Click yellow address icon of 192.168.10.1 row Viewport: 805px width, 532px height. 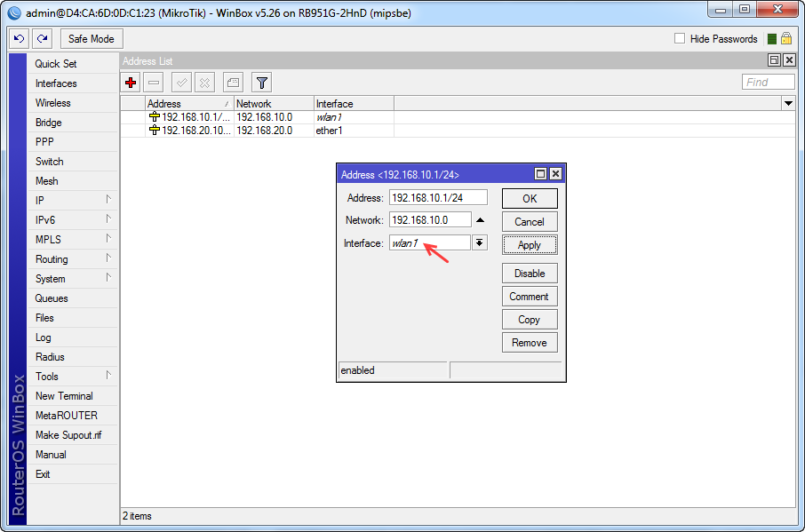click(x=154, y=117)
